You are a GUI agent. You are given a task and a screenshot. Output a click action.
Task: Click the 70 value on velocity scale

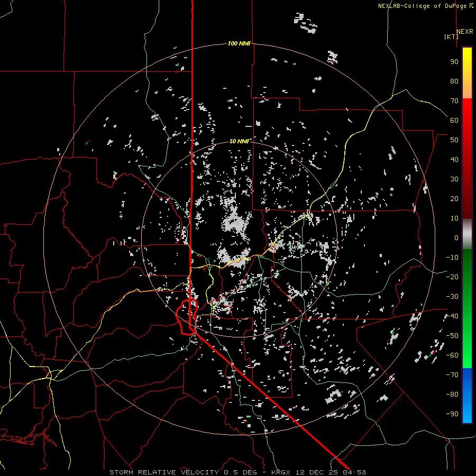[454, 101]
